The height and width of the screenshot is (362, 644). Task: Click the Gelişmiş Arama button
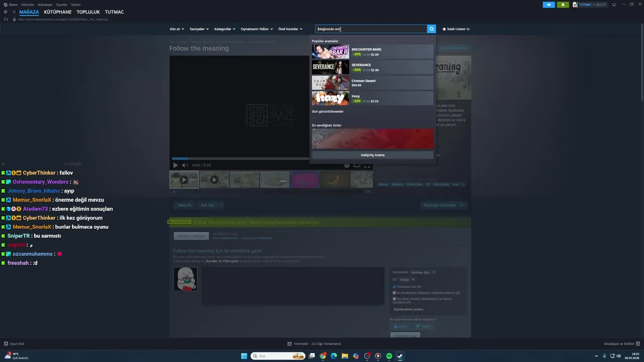372,155
